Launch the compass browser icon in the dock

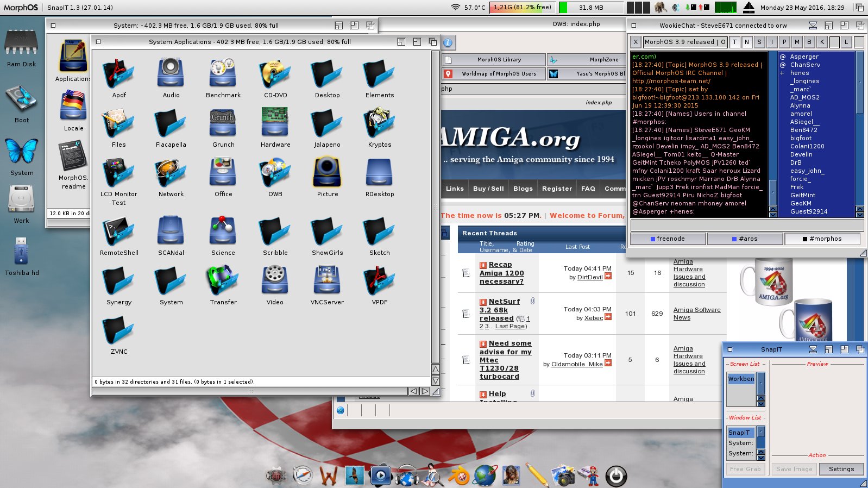303,476
